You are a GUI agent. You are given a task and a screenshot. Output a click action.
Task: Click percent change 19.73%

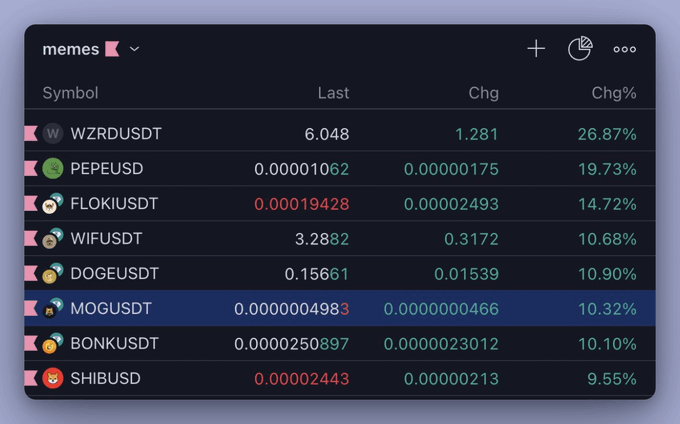(607, 169)
